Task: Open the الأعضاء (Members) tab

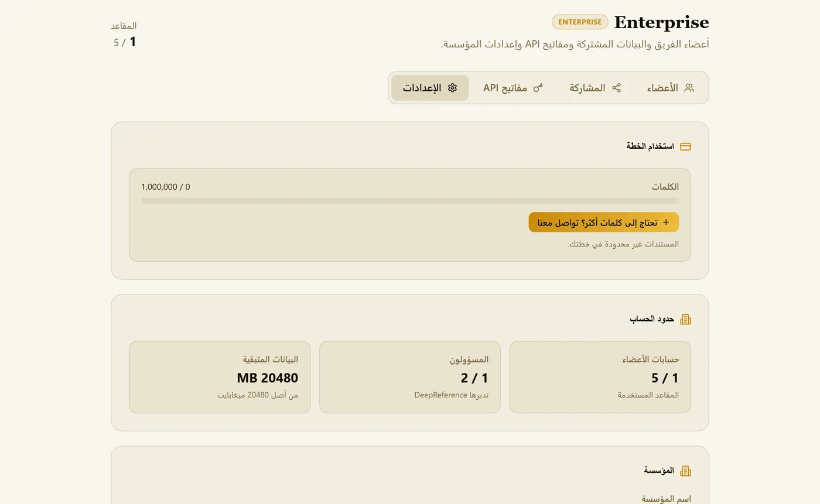Action: point(670,88)
